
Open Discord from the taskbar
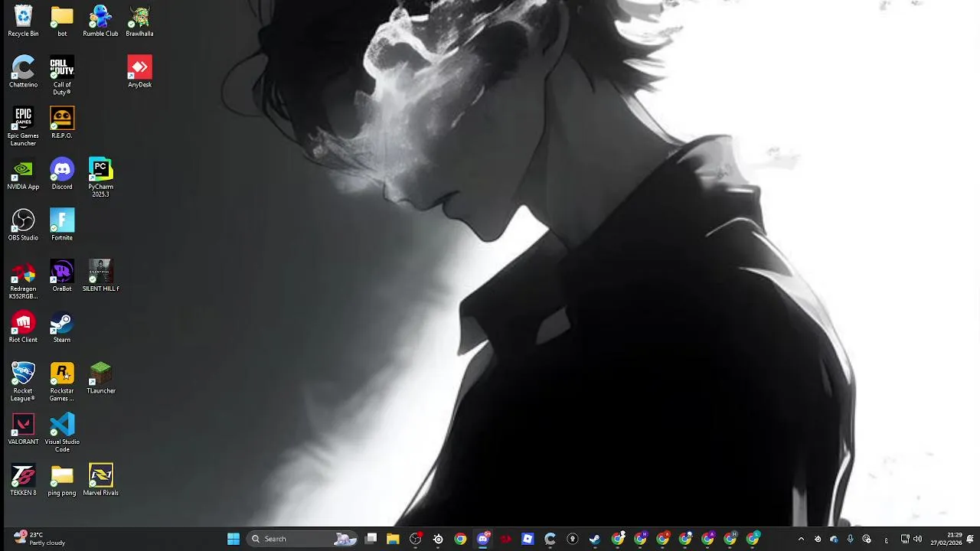(482, 539)
